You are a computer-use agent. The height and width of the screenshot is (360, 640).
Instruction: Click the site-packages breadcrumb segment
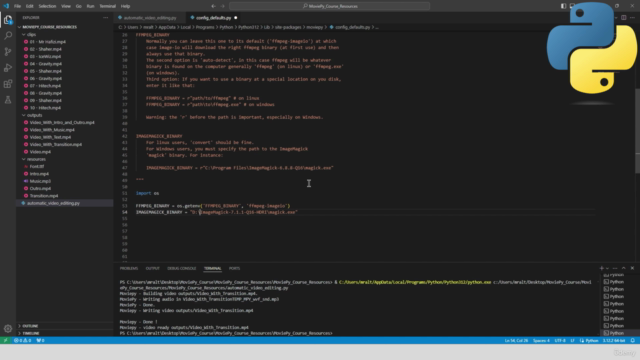coord(288,27)
